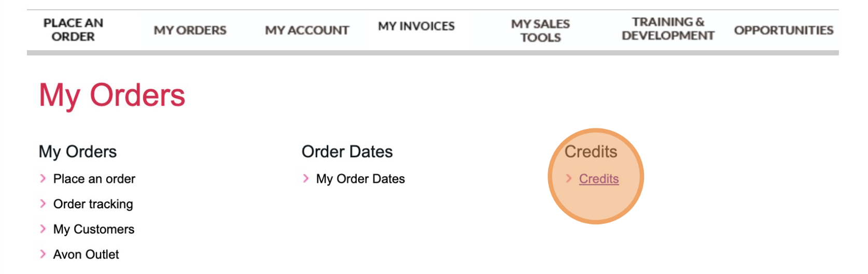Image resolution: width=868 pixels, height=274 pixels.
Task: Open Training & Development menu
Action: click(x=668, y=29)
